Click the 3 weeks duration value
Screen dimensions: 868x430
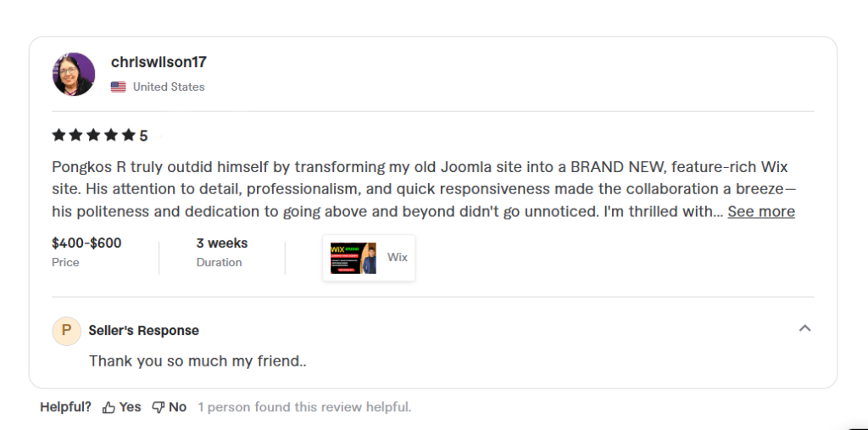coord(222,243)
